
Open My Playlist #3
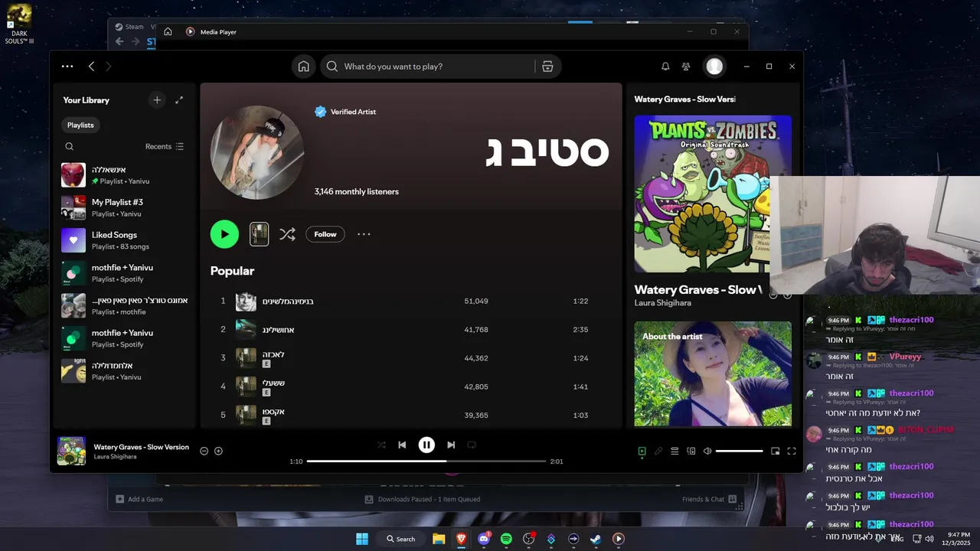(x=125, y=207)
